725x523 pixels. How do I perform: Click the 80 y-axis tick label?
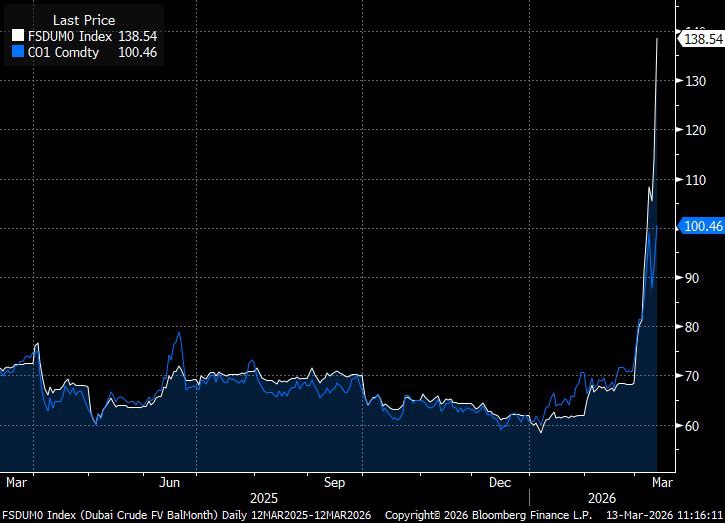(x=692, y=327)
